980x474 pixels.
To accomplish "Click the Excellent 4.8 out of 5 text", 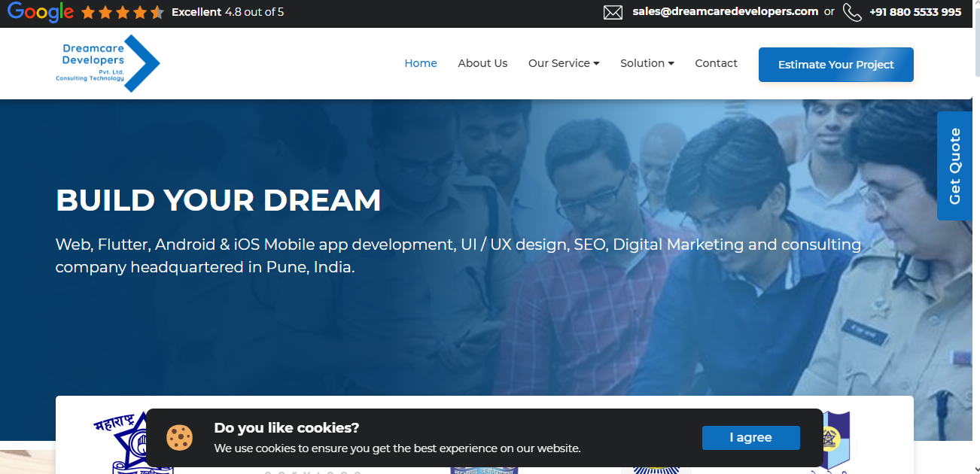I will pyautogui.click(x=227, y=12).
